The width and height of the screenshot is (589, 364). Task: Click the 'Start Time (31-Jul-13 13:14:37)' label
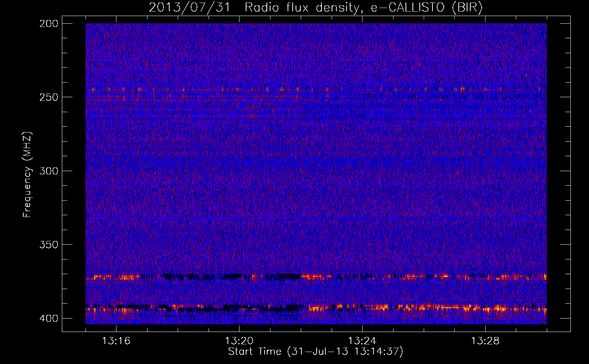click(x=316, y=352)
